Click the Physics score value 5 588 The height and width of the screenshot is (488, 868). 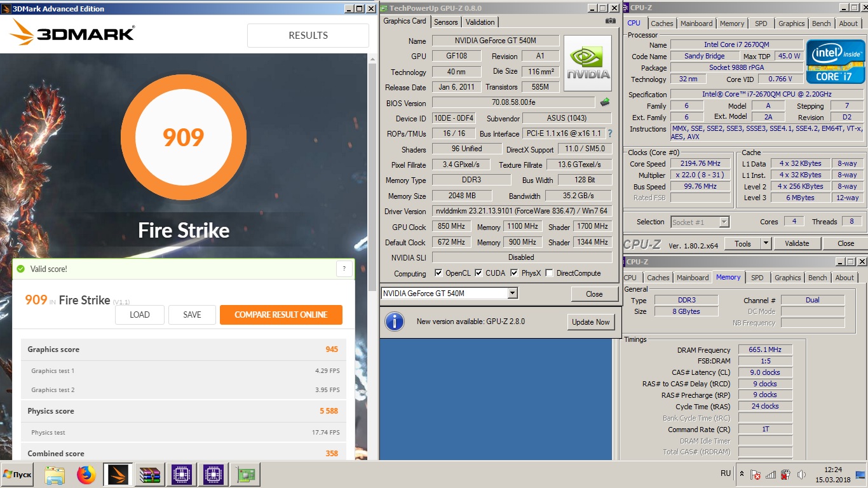(x=329, y=411)
